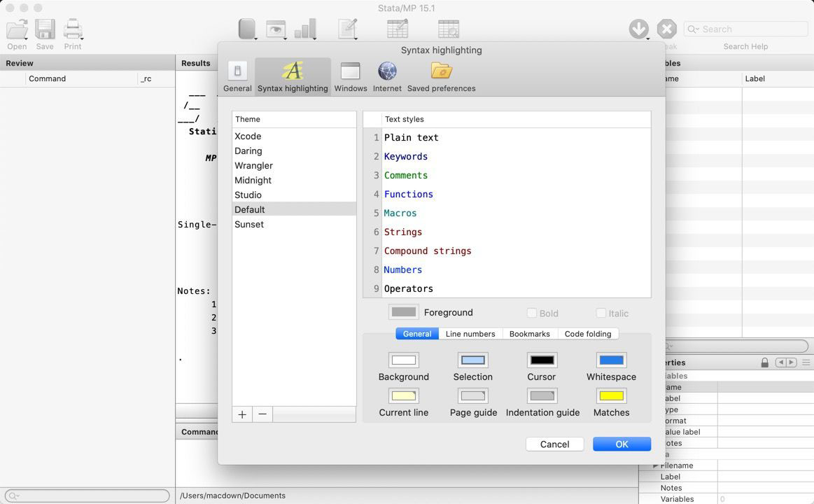Select the Sunset theme
Viewport: 814px width, 504px height.
coord(294,224)
